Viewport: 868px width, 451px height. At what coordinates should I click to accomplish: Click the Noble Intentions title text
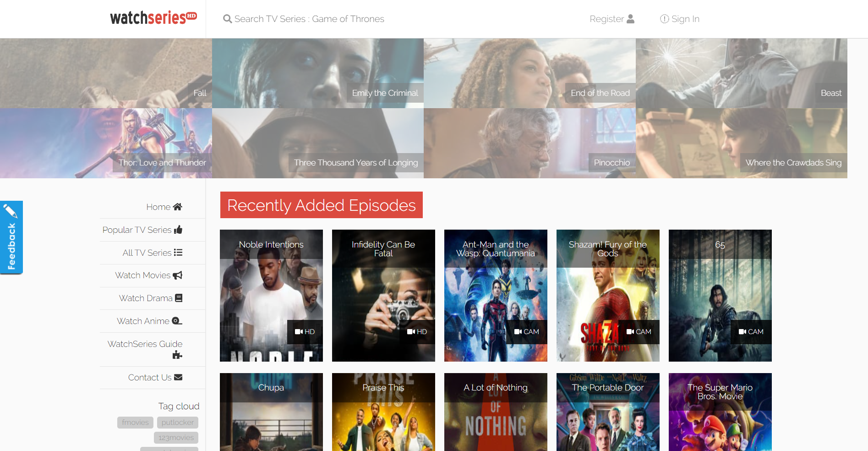point(271,245)
